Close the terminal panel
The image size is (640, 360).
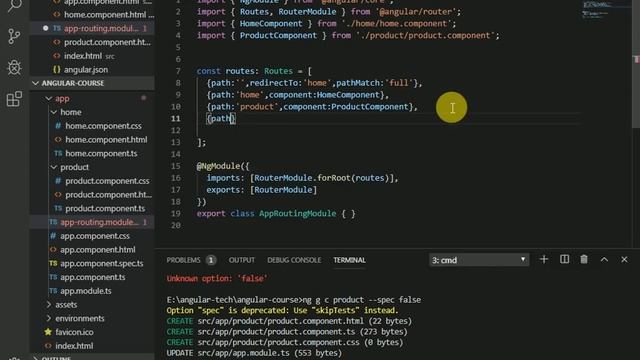[x=624, y=260]
